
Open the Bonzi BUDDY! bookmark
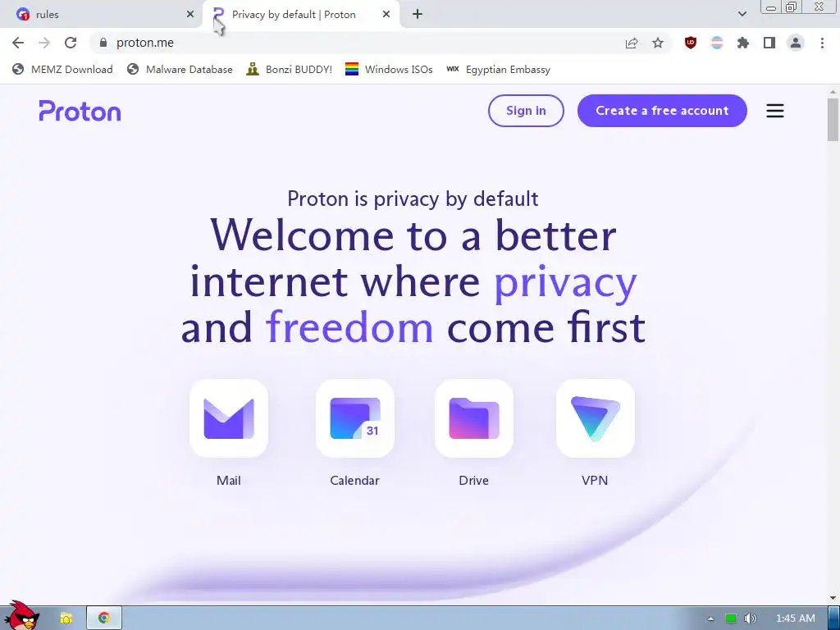coord(290,69)
